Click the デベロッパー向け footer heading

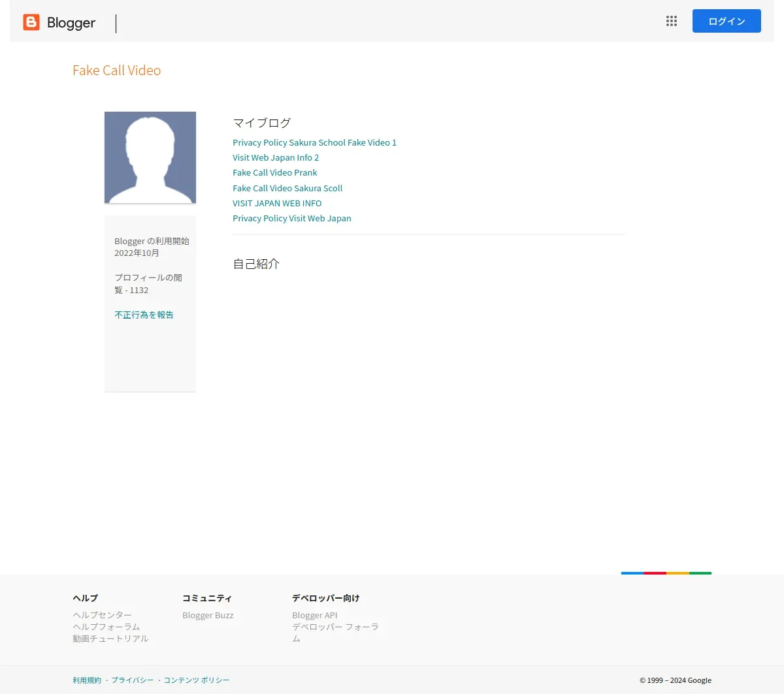pos(326,598)
